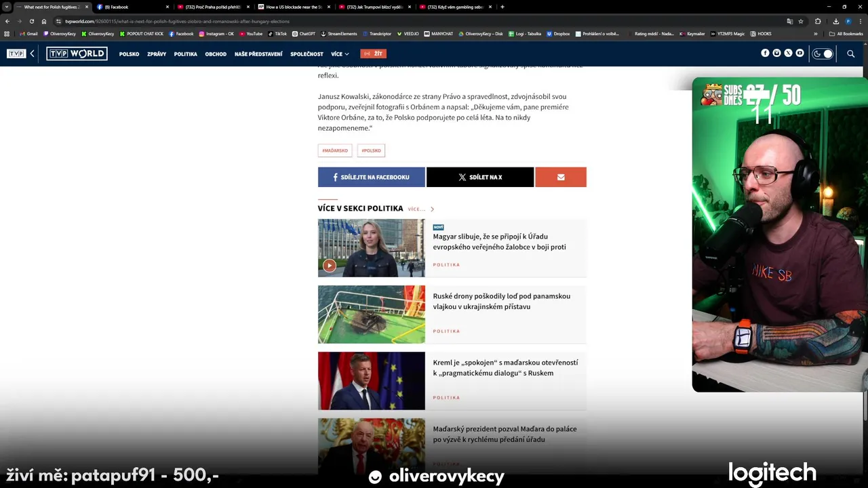Open the YouTube bookmark

coord(251,33)
